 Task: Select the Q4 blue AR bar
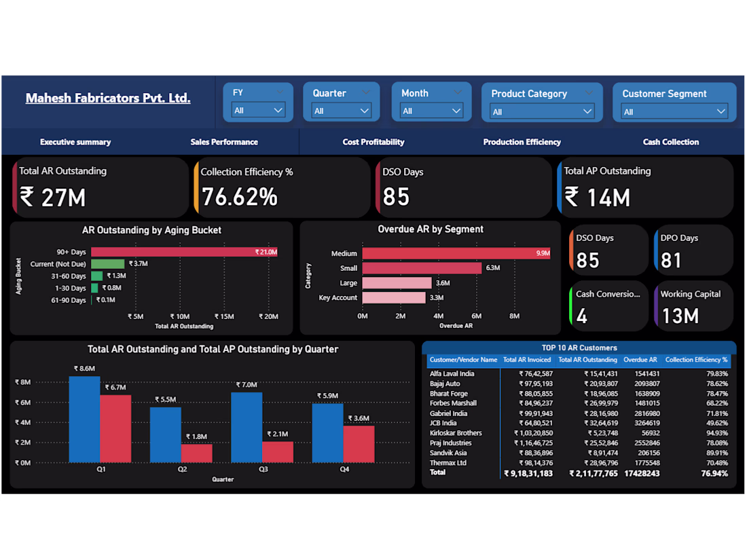[328, 433]
